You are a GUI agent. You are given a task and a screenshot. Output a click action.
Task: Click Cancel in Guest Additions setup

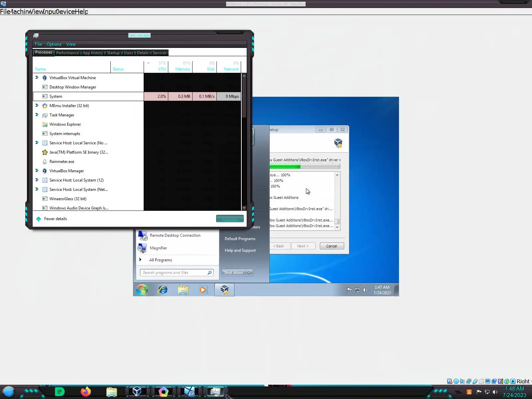click(x=332, y=246)
